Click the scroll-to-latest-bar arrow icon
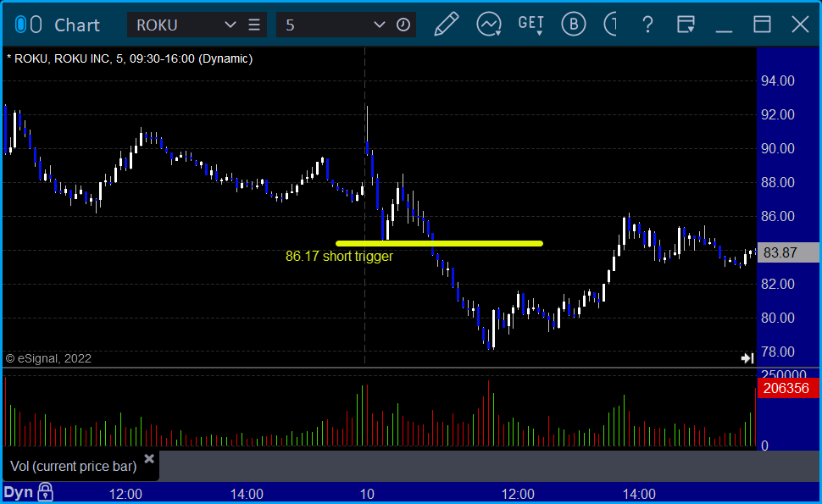The height and width of the screenshot is (504, 822). [x=747, y=357]
